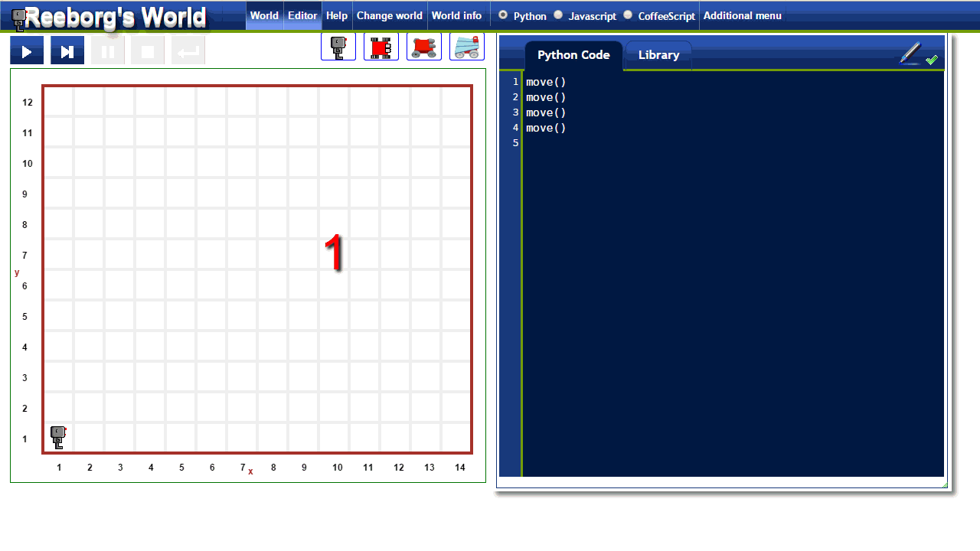Click the Reeborg robot logo icon

tap(18, 18)
